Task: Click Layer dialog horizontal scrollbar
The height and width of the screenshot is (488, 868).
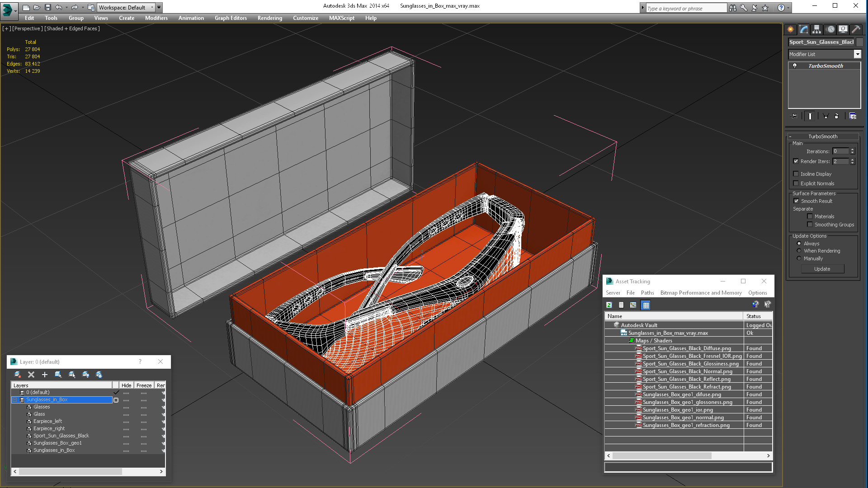Action: click(x=88, y=471)
